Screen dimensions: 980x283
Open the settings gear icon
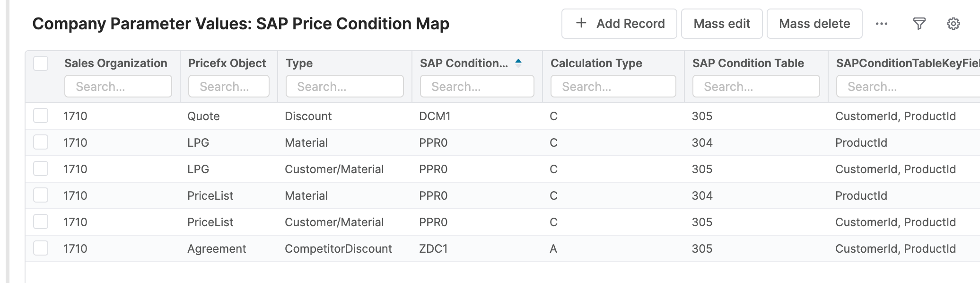tap(954, 23)
